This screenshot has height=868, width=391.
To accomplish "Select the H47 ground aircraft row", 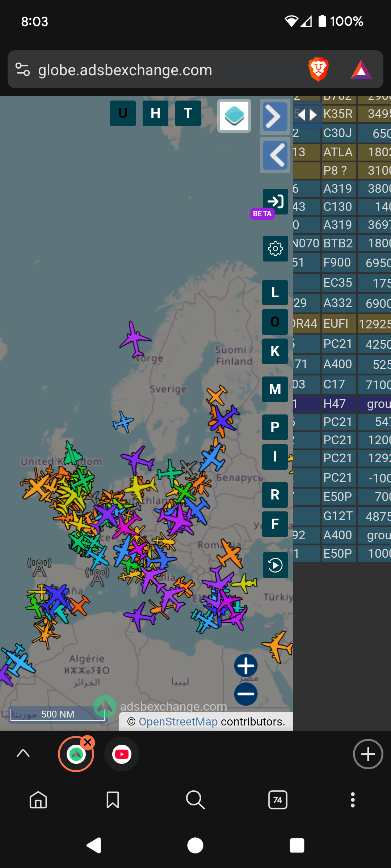I will point(342,404).
